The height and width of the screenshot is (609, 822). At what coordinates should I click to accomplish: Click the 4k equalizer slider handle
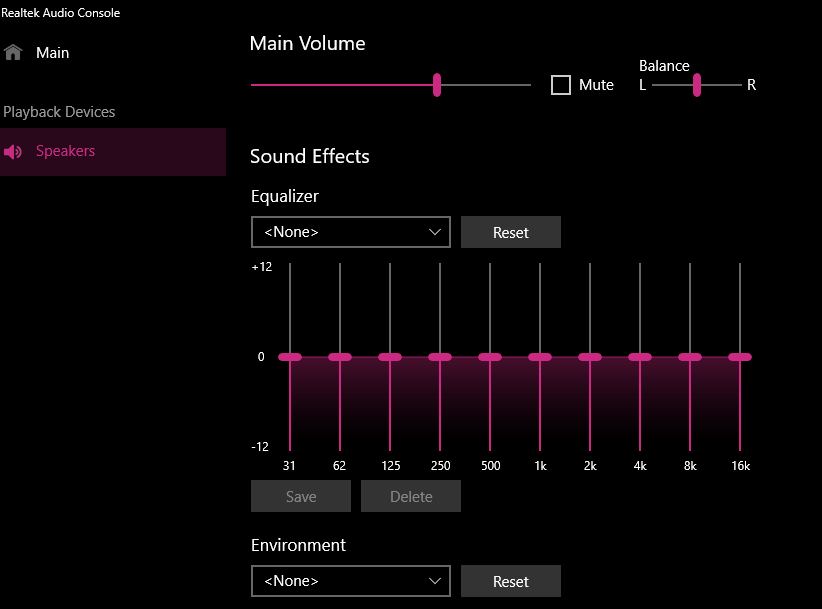pos(640,357)
